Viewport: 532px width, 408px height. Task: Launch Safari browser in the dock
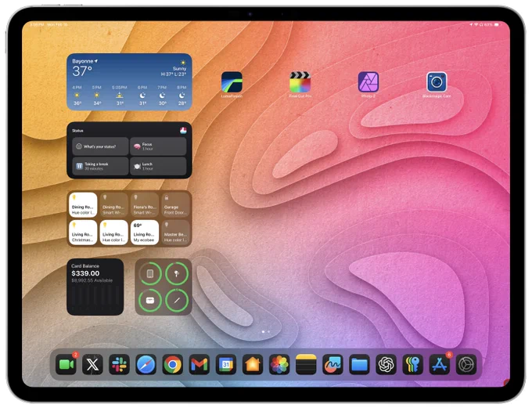(x=146, y=364)
